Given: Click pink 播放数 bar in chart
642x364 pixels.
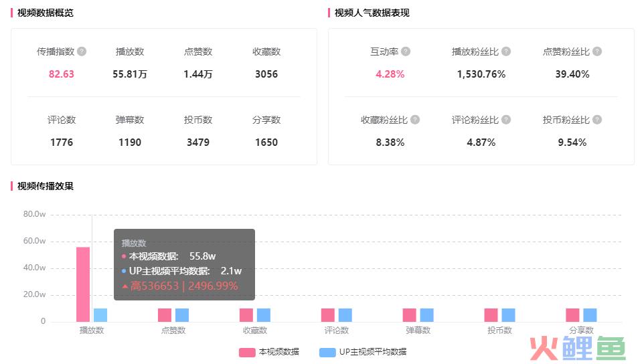Looking at the screenshot, I should pyautogui.click(x=83, y=284).
